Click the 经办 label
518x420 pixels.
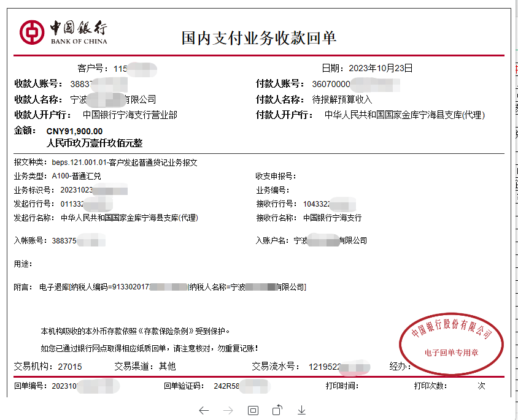[x=400, y=367]
